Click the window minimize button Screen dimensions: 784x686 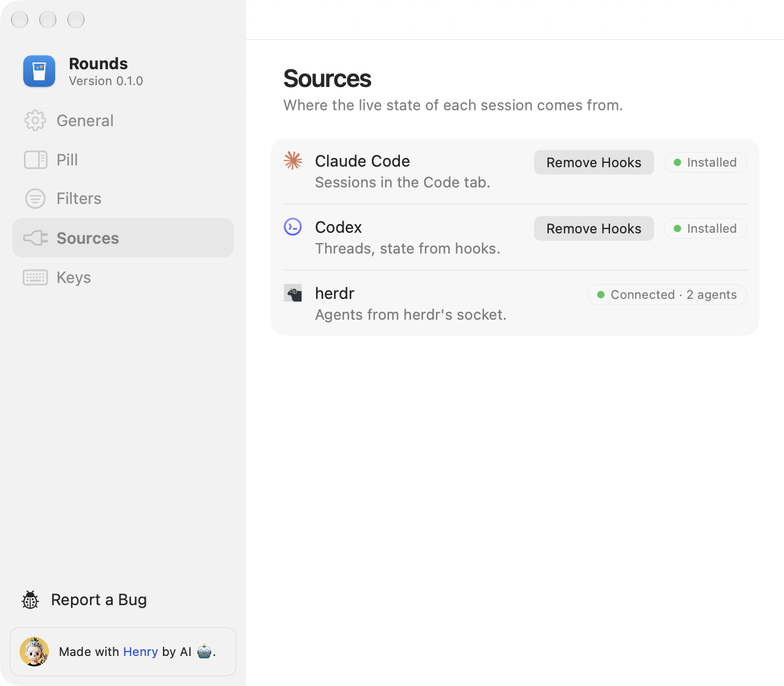point(48,20)
